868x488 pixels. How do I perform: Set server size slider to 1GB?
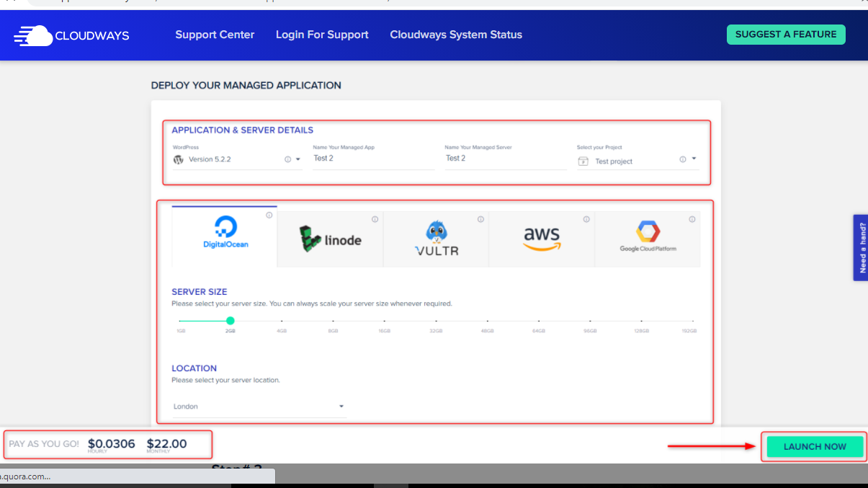point(179,321)
